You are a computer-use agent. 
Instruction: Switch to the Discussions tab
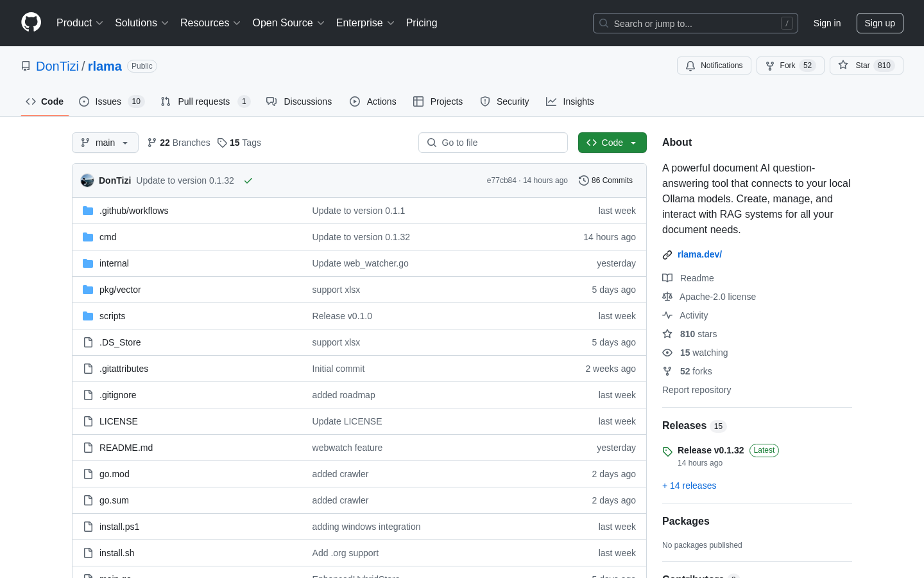click(x=299, y=101)
